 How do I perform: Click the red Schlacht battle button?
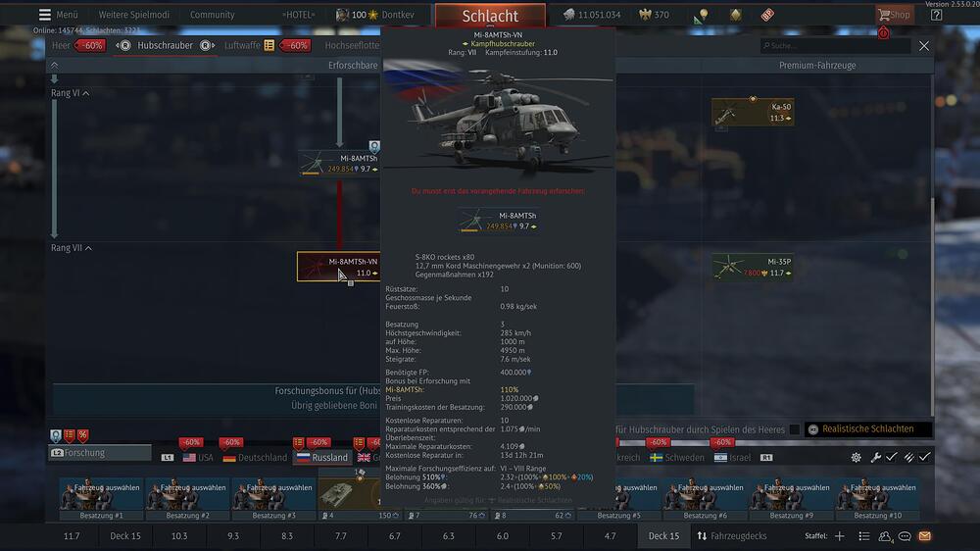(490, 16)
